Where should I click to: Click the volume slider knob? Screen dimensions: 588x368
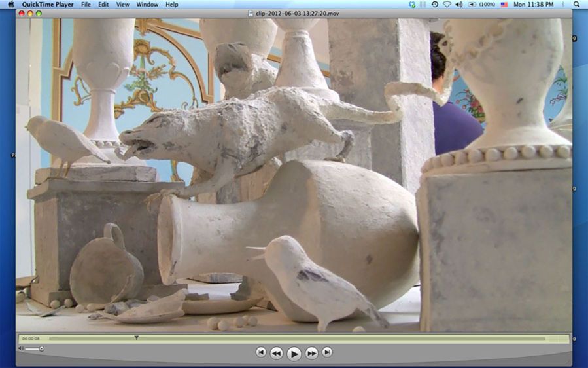tap(41, 348)
